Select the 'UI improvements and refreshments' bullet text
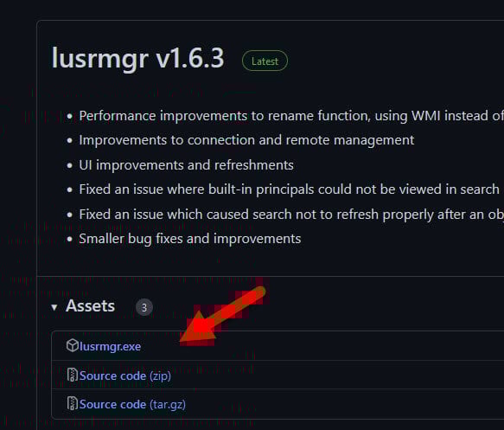This screenshot has width=504, height=430. (x=186, y=165)
